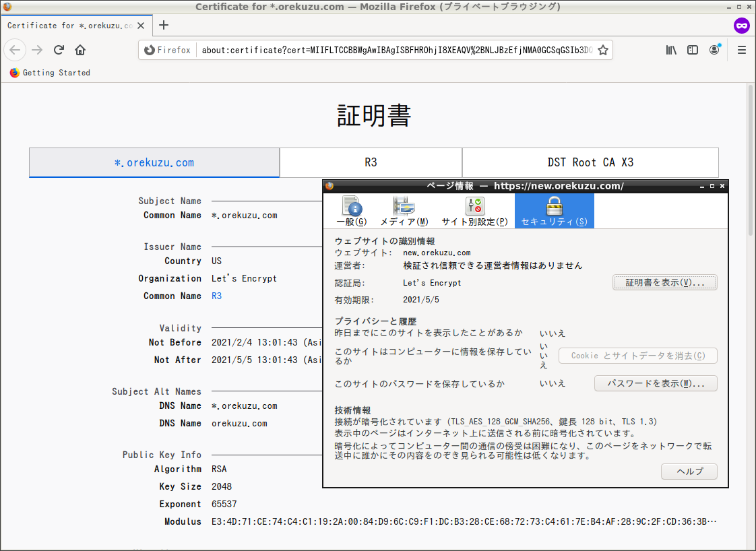Minimize the page info dialog window
Screen dimensions: 756x551
pos(702,186)
